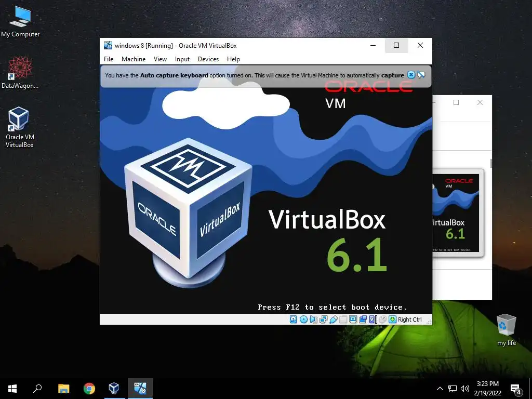The width and height of the screenshot is (532, 399).
Task: Open the Input menu
Action: 182,59
